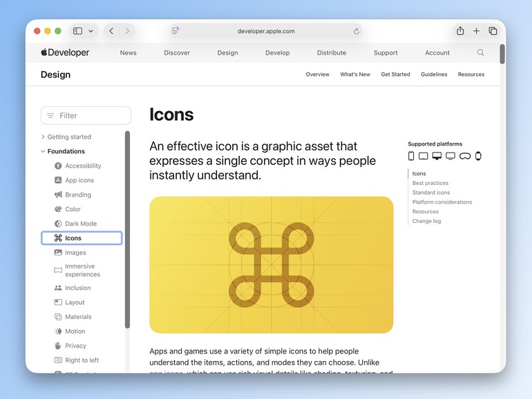Jump to Platform considerations section
532x399 pixels.
442,202
